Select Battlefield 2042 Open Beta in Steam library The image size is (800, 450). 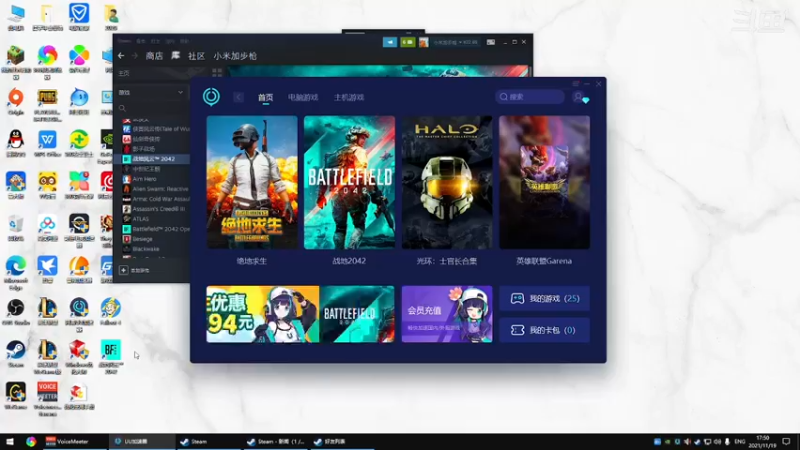point(156,229)
